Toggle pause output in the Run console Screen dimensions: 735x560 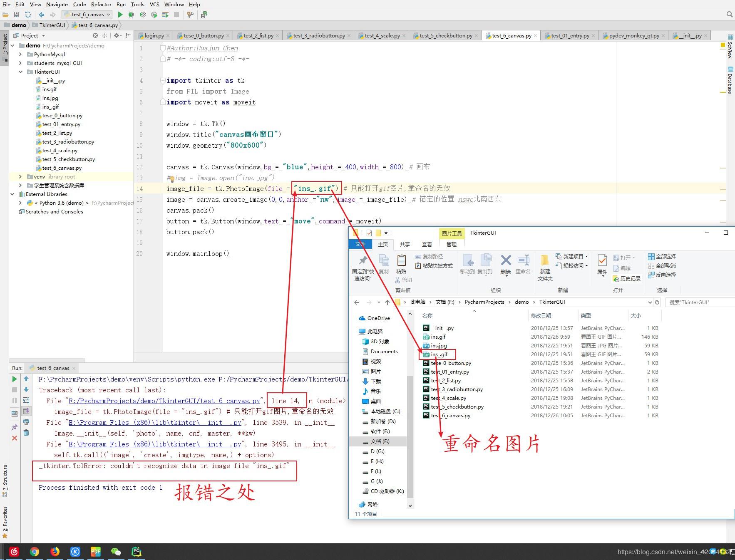point(15,401)
